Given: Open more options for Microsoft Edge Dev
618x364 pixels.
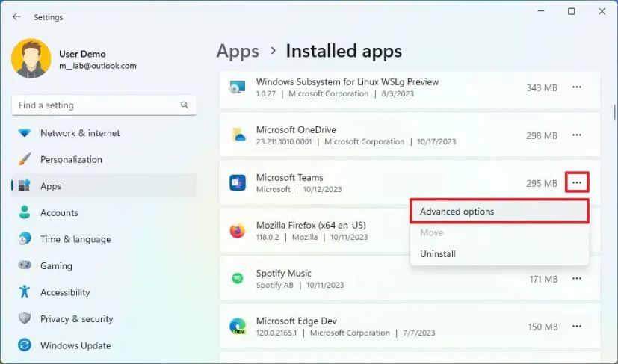Looking at the screenshot, I should pos(577,326).
